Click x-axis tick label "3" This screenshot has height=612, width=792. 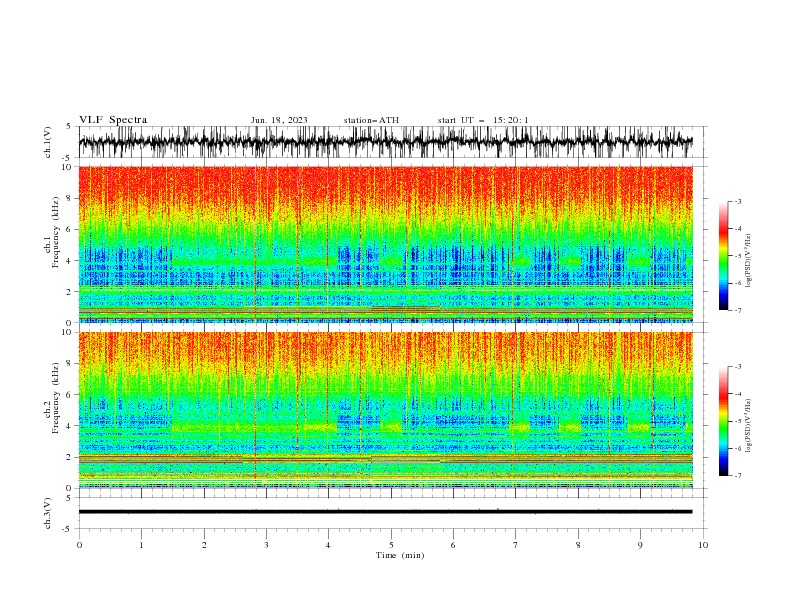[x=266, y=545]
